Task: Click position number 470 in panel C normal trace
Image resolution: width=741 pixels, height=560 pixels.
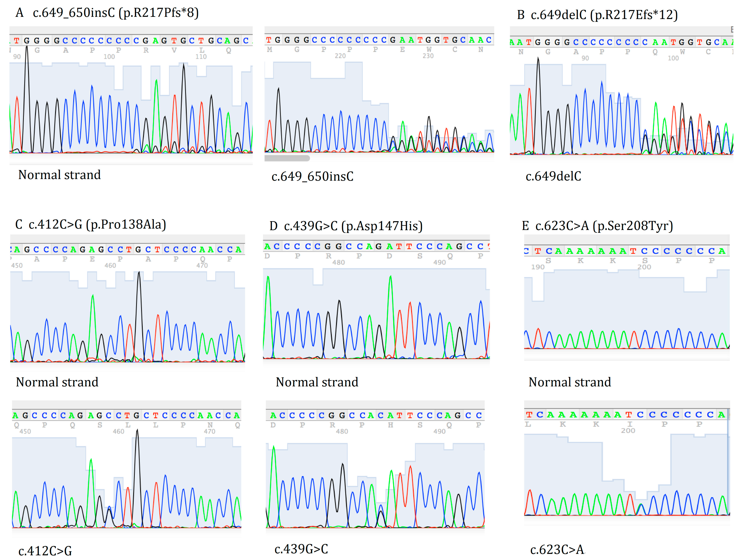Action: (202, 266)
